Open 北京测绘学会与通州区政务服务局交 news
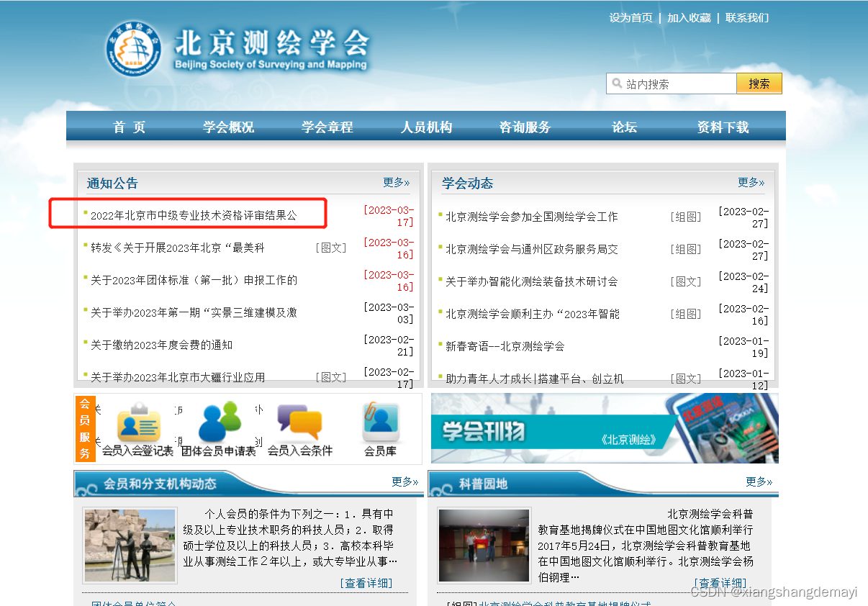The image size is (868, 606). (x=532, y=249)
